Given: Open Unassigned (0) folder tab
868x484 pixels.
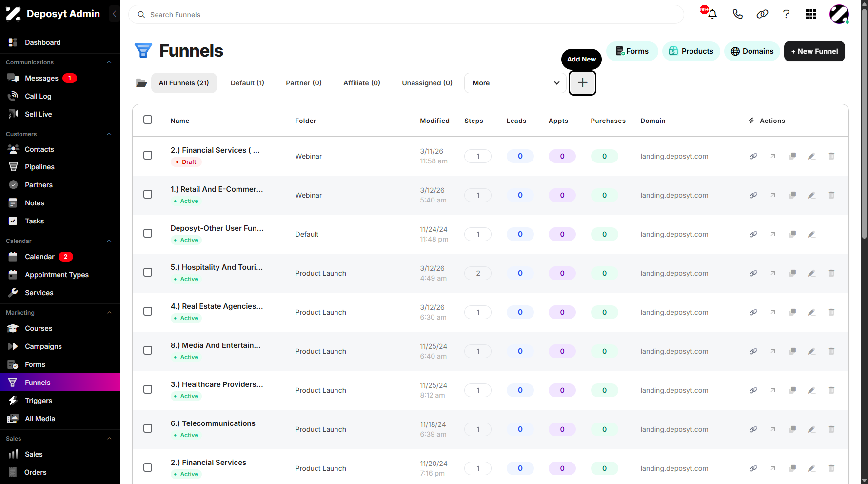Looking at the screenshot, I should click(427, 83).
